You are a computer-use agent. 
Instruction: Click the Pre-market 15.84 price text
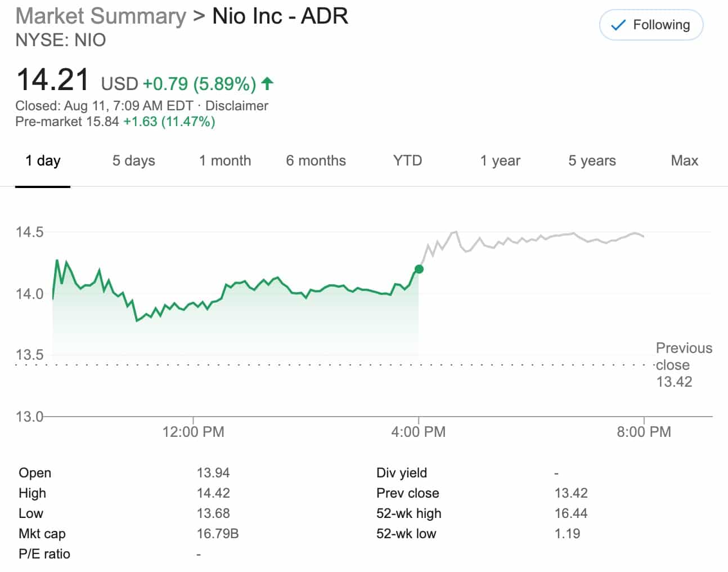(x=67, y=122)
